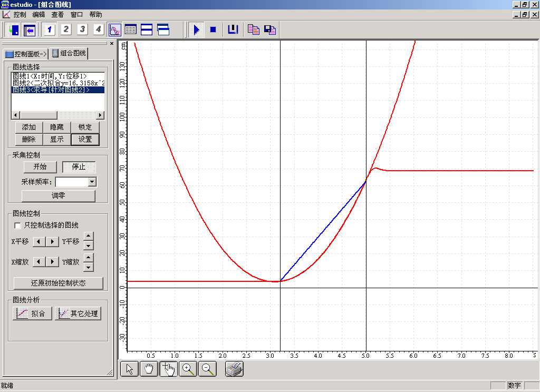
Task: Toggle the graph curve view button
Action: [x=114, y=30]
